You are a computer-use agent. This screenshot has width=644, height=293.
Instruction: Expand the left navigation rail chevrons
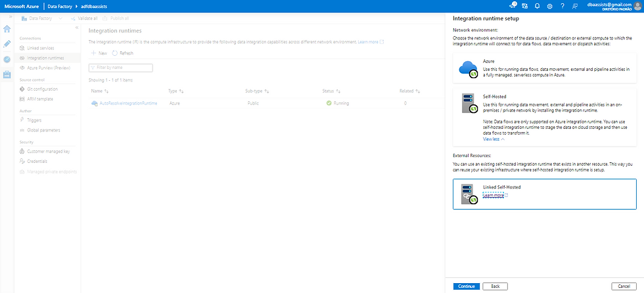pyautogui.click(x=11, y=16)
